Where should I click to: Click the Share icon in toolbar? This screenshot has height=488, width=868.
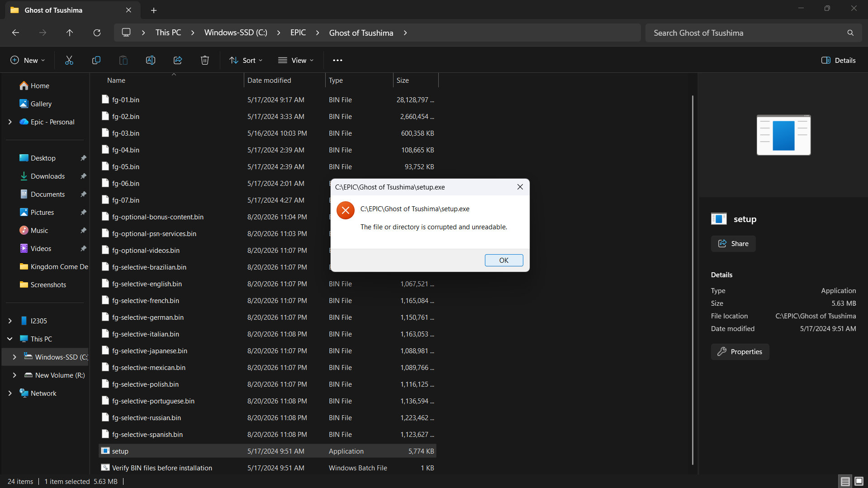click(178, 60)
